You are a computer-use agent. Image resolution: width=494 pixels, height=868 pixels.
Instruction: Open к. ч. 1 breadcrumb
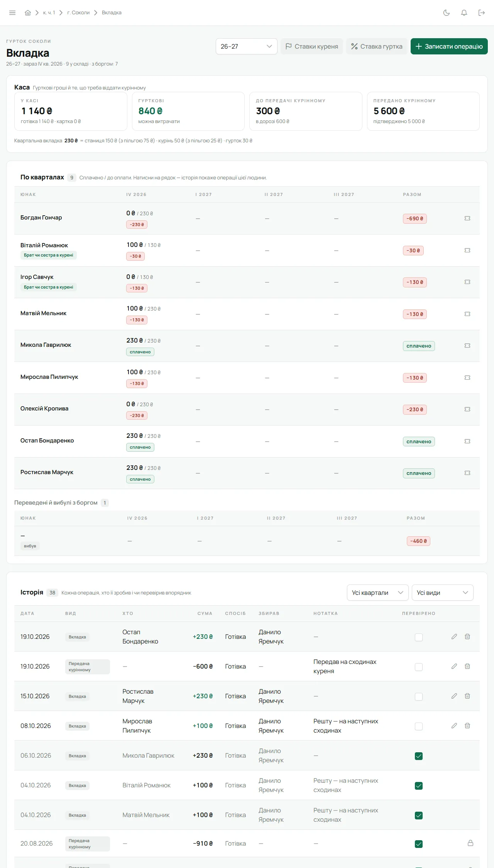point(49,13)
